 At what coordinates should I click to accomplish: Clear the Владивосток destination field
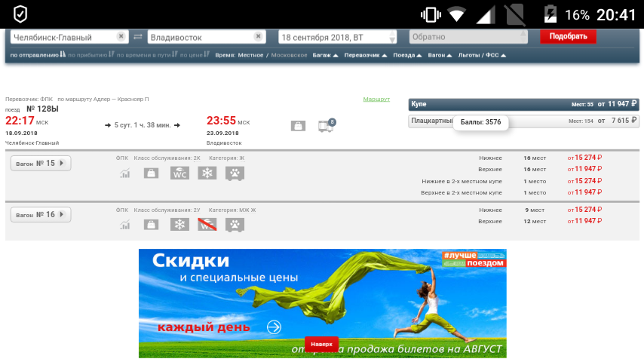point(259,36)
